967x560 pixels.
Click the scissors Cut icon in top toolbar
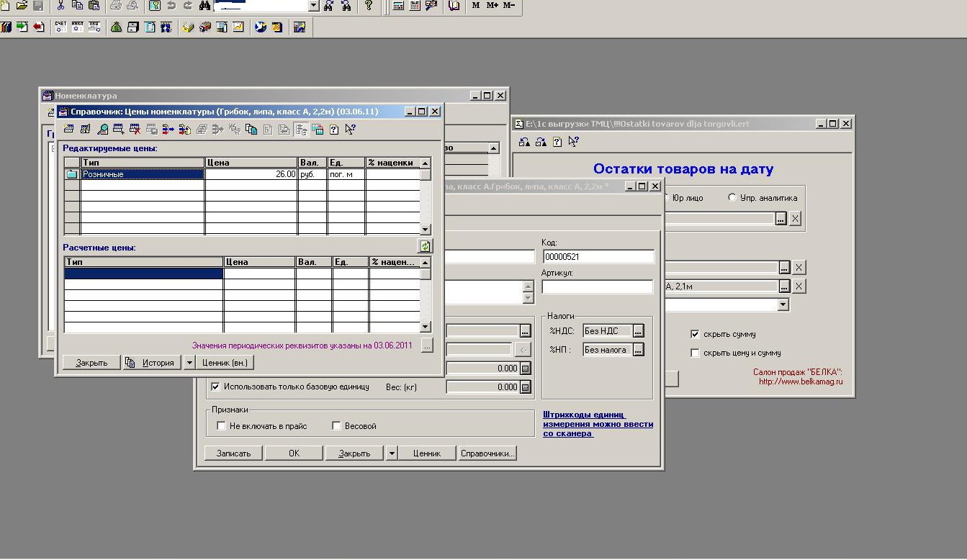(x=60, y=6)
